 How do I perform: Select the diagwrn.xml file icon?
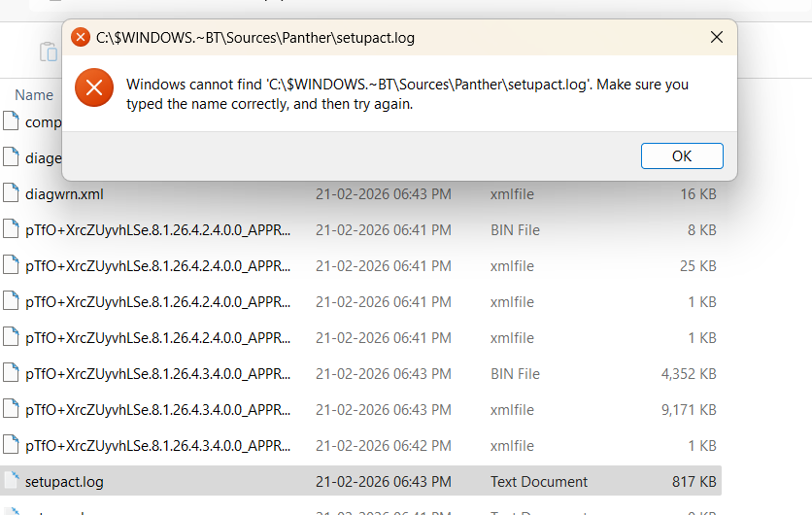click(x=11, y=192)
